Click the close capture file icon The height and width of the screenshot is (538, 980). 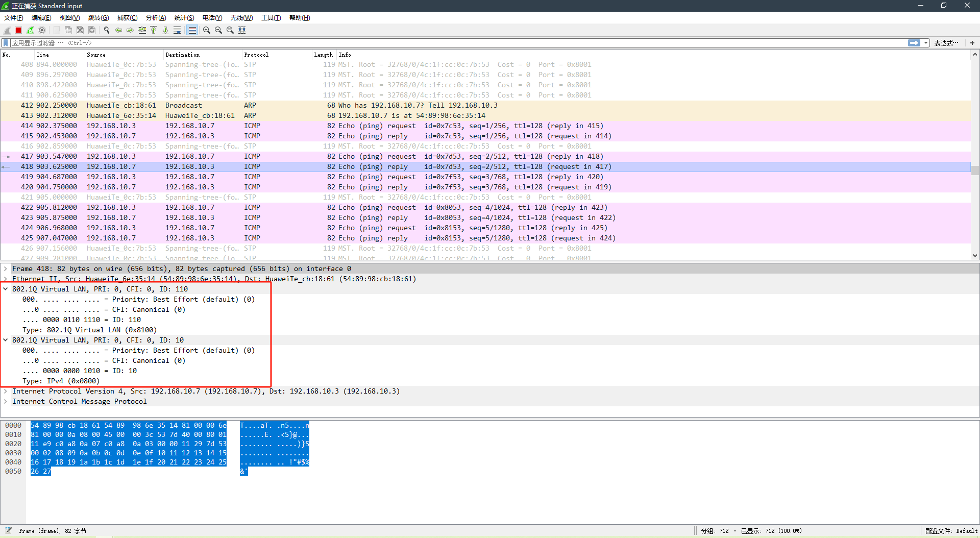[80, 30]
